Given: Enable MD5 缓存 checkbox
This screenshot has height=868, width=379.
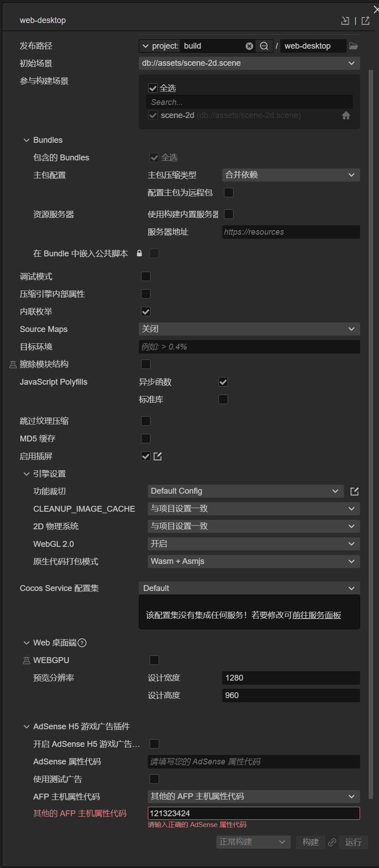Looking at the screenshot, I should pos(146,438).
